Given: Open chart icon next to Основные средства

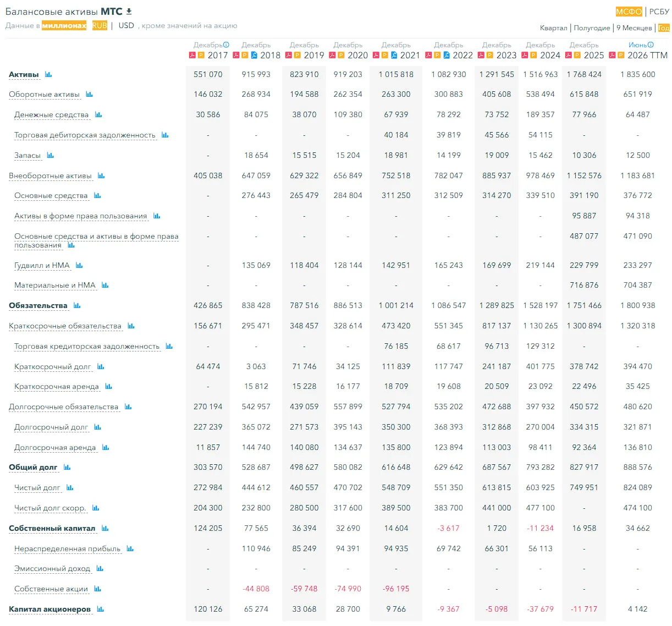Looking at the screenshot, I should pos(97,195).
